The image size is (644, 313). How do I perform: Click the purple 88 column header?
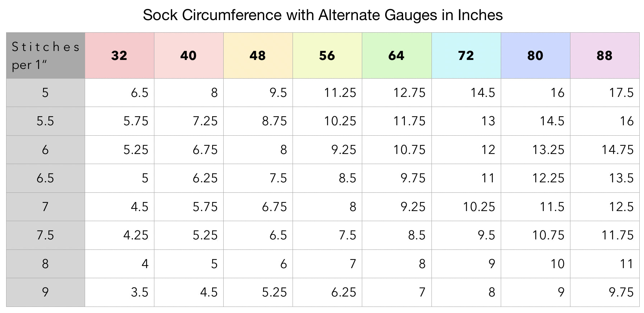tap(605, 56)
